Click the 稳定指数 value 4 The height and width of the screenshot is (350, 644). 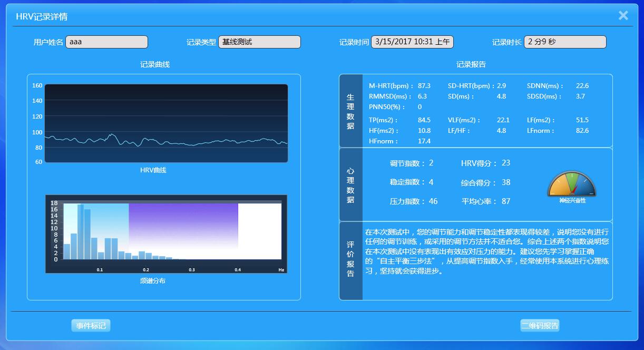(x=431, y=182)
